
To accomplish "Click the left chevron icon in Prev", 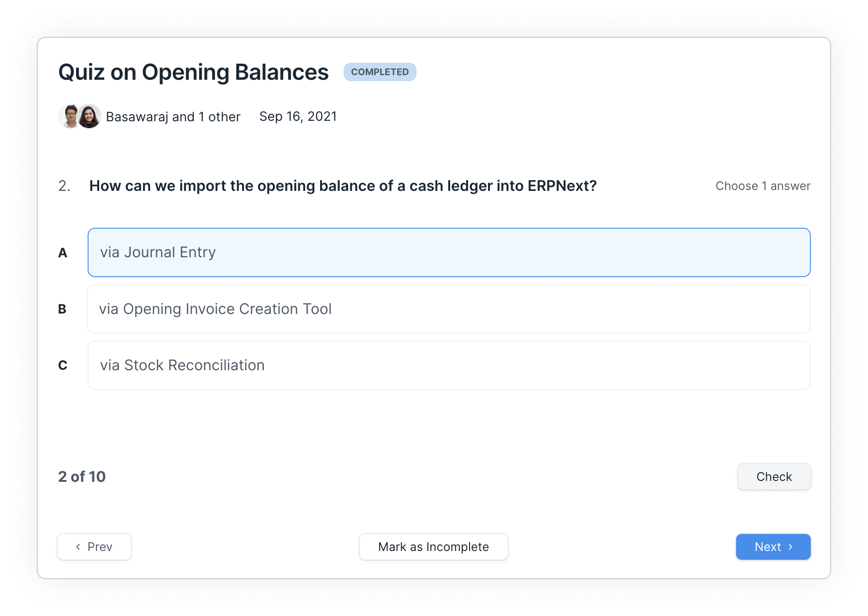I will 78,547.
